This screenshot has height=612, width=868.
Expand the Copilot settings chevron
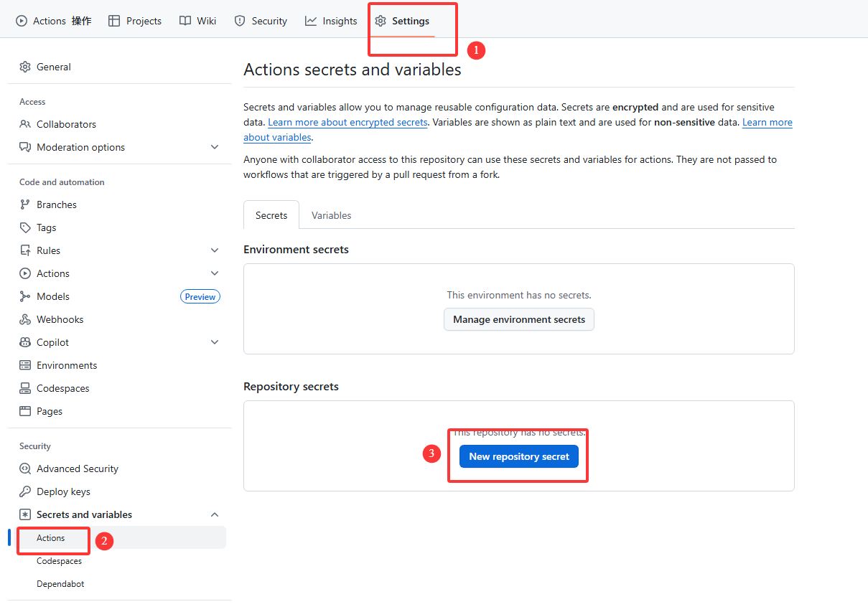[x=215, y=342]
